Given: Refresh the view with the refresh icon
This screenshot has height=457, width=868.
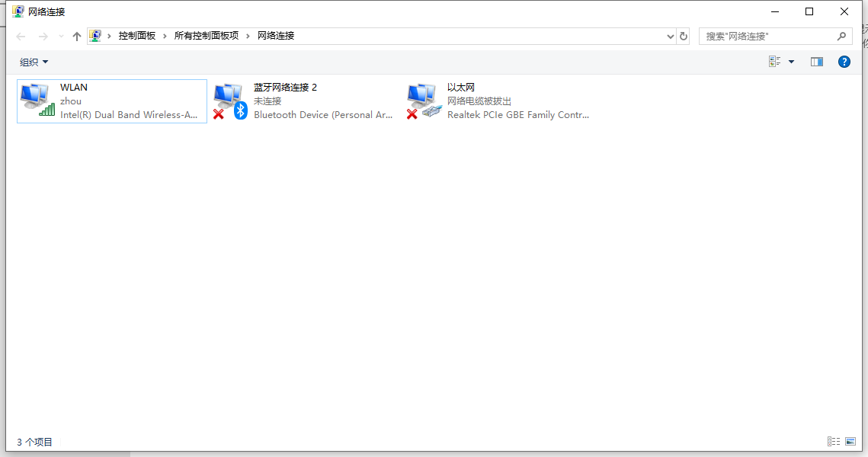Looking at the screenshot, I should pos(683,35).
